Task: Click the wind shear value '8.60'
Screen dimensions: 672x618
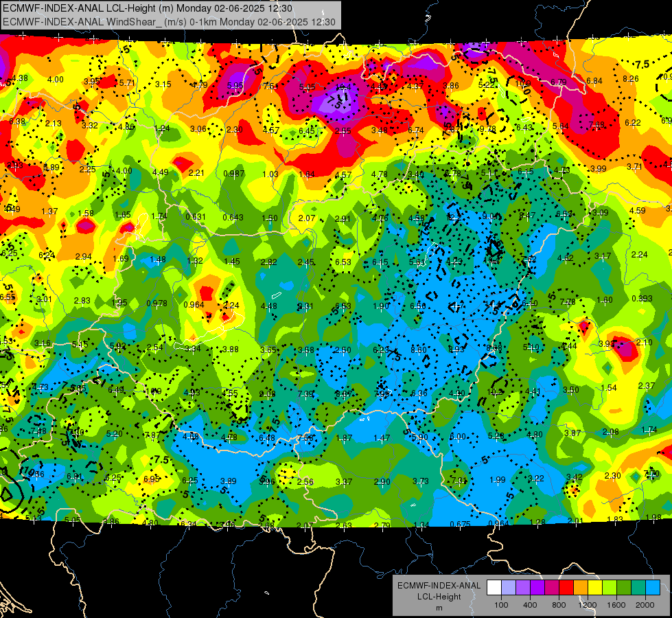Action: pyautogui.click(x=418, y=350)
